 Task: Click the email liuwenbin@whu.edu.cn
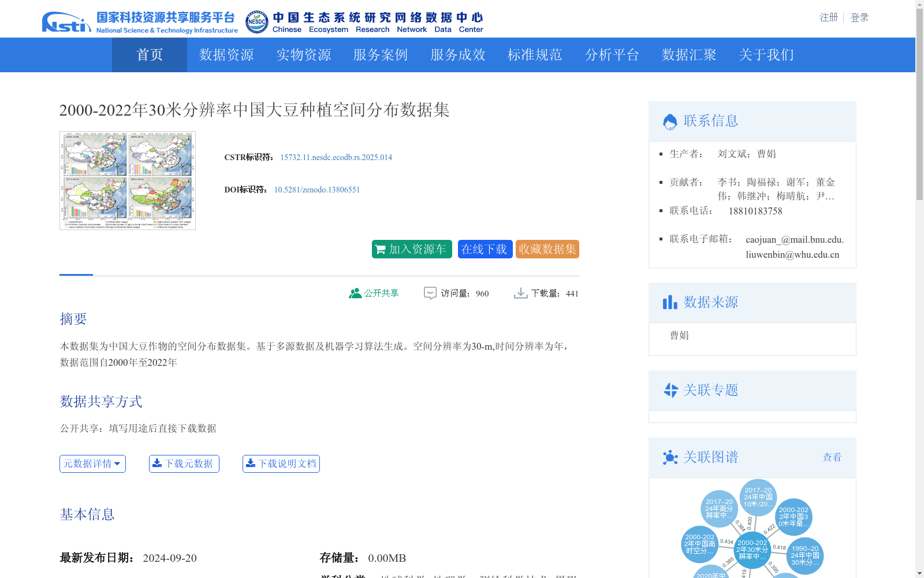(792, 254)
